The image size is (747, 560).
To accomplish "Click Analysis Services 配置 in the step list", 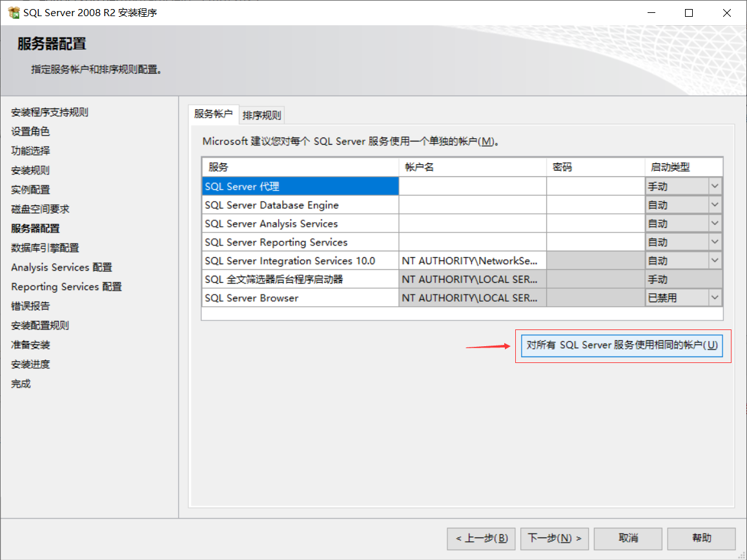I will (61, 267).
